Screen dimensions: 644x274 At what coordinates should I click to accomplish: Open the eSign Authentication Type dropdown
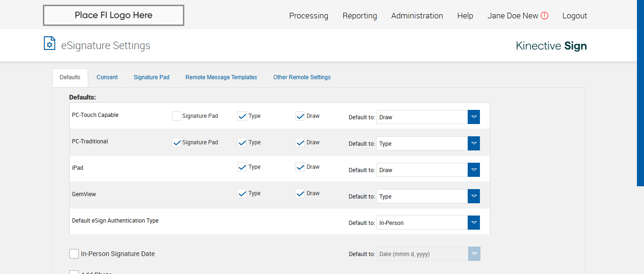pyautogui.click(x=474, y=223)
